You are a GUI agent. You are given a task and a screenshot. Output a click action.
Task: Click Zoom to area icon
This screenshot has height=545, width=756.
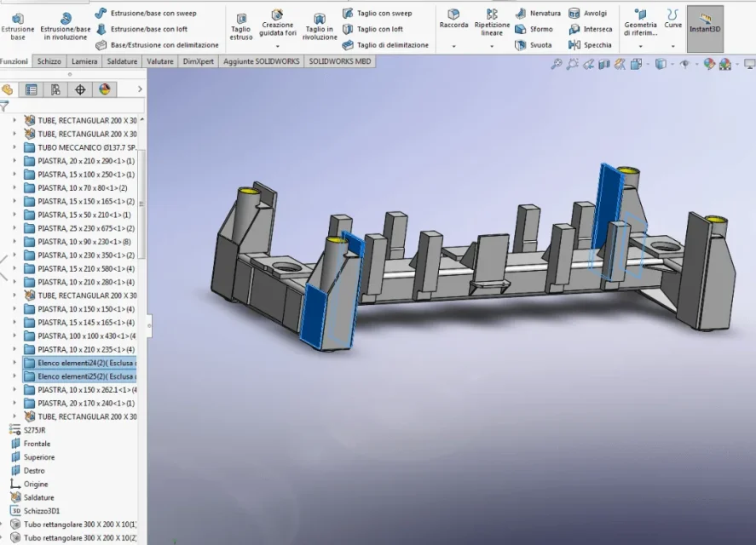[572, 64]
